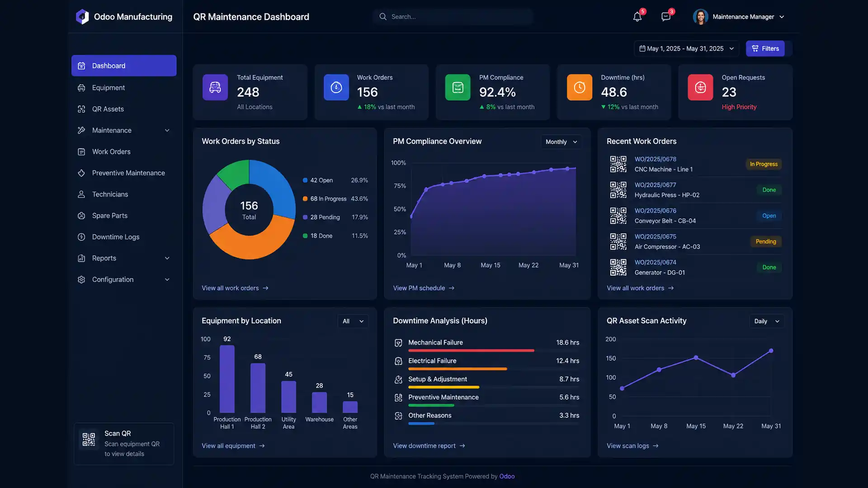
Task: Open the Monthly period dropdown
Action: (561, 142)
